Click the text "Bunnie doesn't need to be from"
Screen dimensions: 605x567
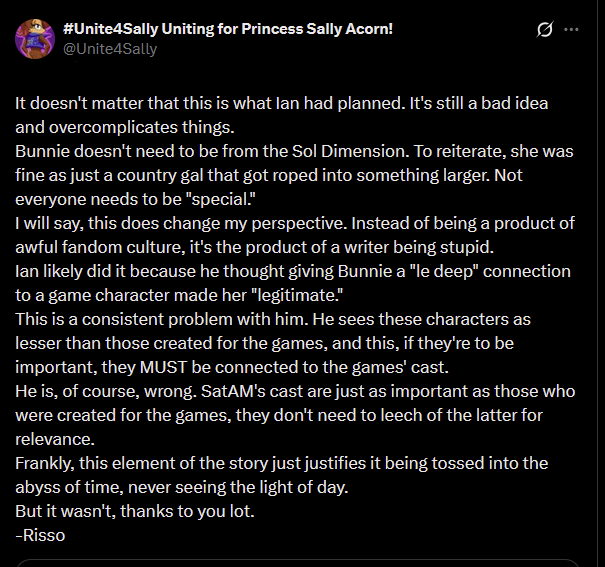pyautogui.click(x=137, y=151)
